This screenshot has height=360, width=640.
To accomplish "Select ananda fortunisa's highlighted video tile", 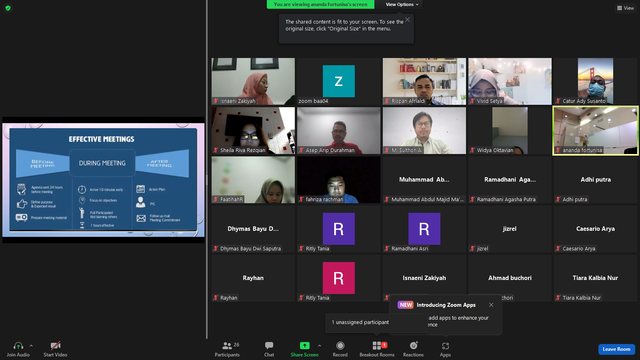I will (x=595, y=131).
